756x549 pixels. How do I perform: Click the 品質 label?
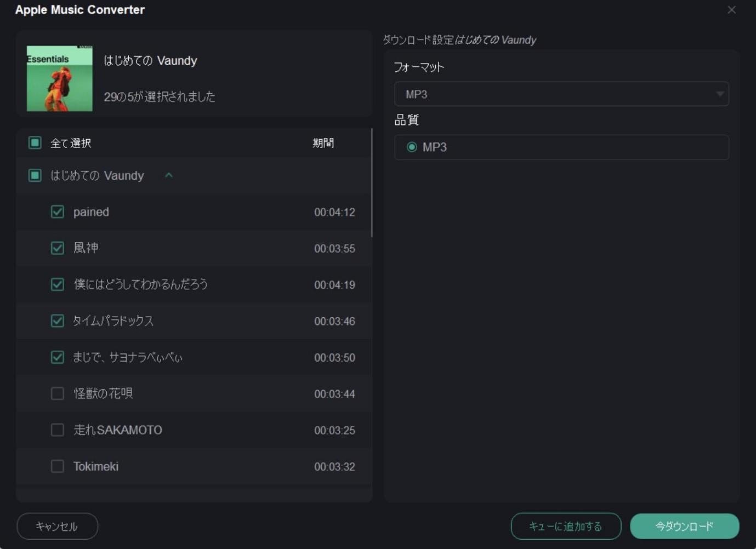tap(406, 120)
